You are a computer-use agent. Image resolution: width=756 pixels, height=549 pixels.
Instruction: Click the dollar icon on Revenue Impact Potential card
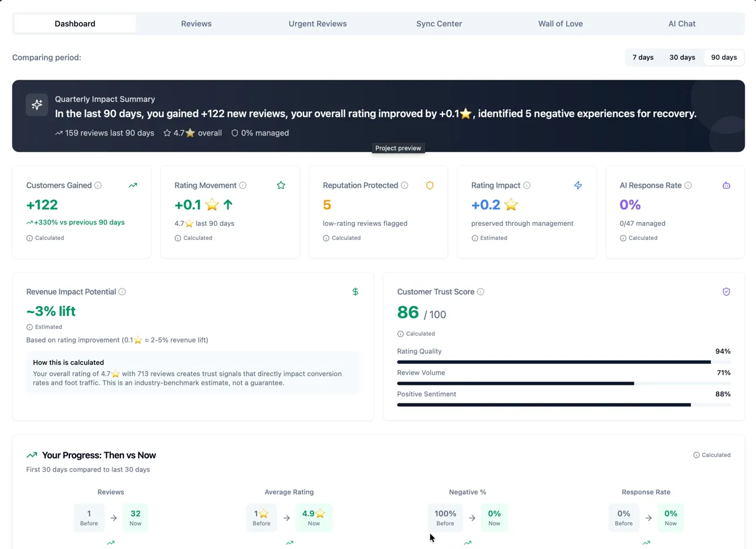tap(355, 291)
